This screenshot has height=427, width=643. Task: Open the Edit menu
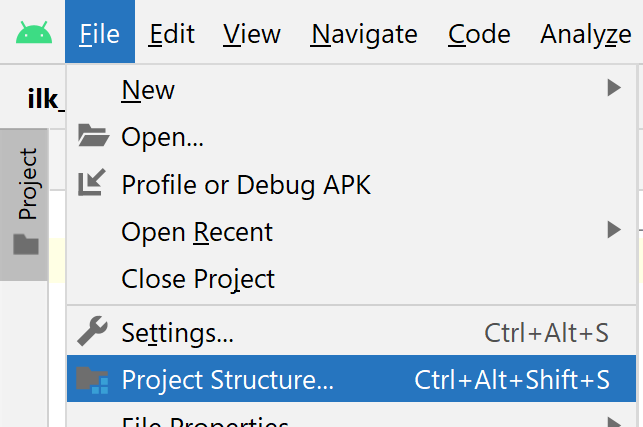pos(171,34)
